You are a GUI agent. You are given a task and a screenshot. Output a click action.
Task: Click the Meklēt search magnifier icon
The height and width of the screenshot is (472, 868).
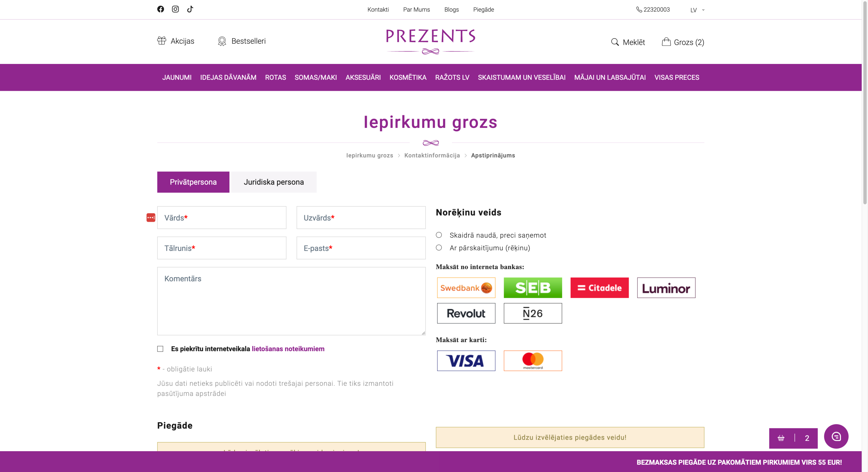[x=615, y=42]
